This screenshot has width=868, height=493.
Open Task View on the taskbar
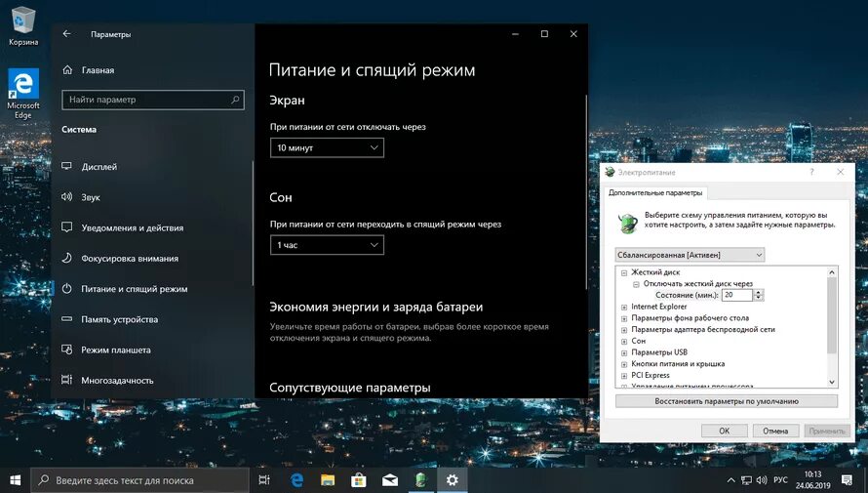[x=264, y=480]
